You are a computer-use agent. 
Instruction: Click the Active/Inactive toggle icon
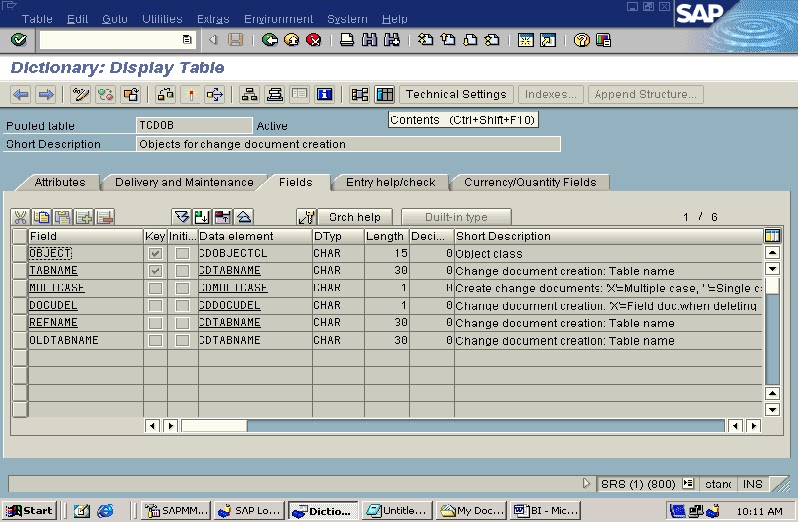(x=105, y=94)
